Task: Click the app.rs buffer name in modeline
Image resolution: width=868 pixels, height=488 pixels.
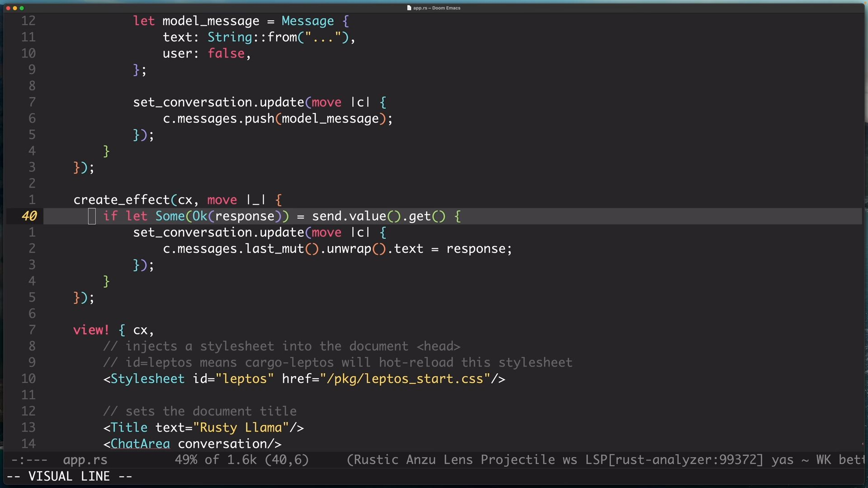Action: point(85,460)
